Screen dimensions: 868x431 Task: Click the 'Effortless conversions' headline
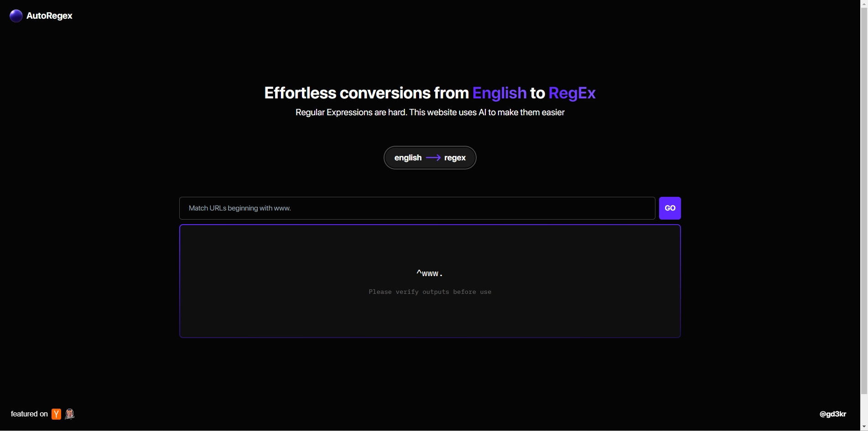(x=430, y=93)
